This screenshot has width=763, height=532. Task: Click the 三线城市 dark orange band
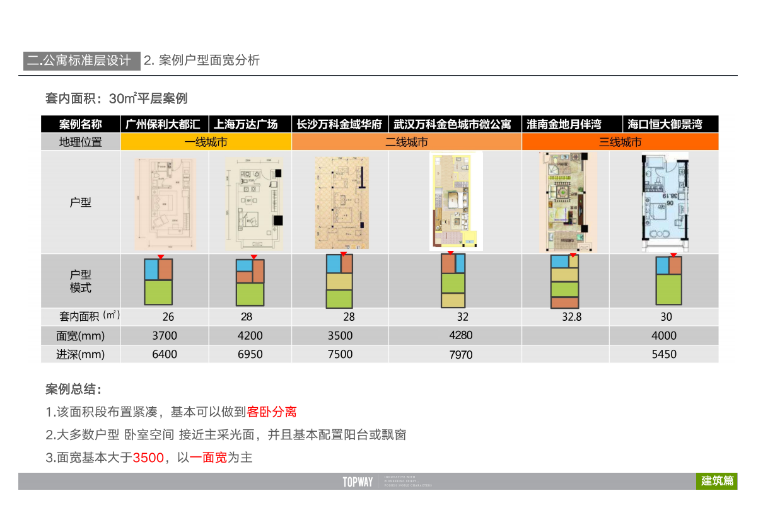coord(620,142)
